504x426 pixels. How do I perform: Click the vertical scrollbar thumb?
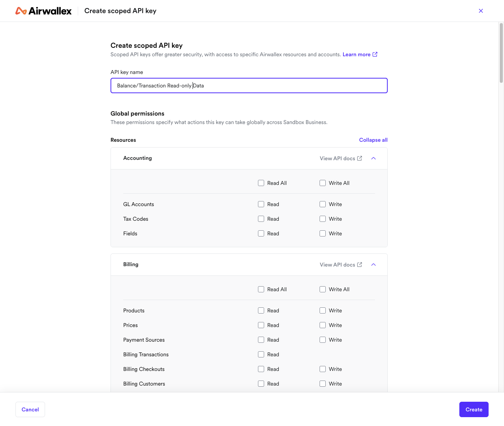[501, 53]
